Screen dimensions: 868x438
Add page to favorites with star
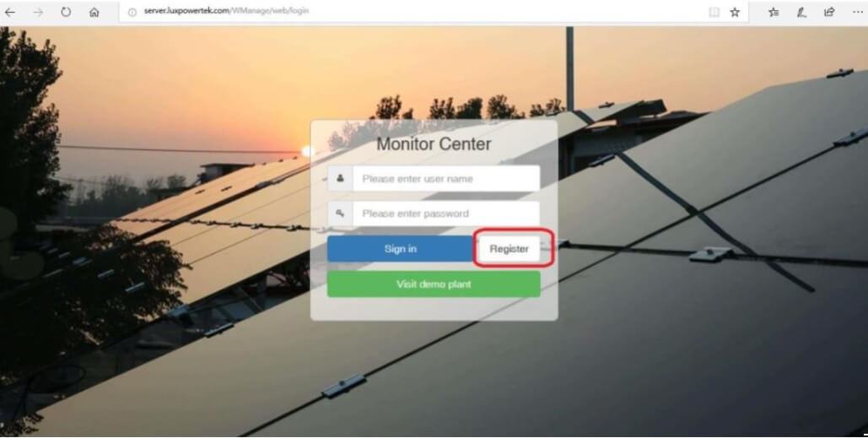coord(735,12)
